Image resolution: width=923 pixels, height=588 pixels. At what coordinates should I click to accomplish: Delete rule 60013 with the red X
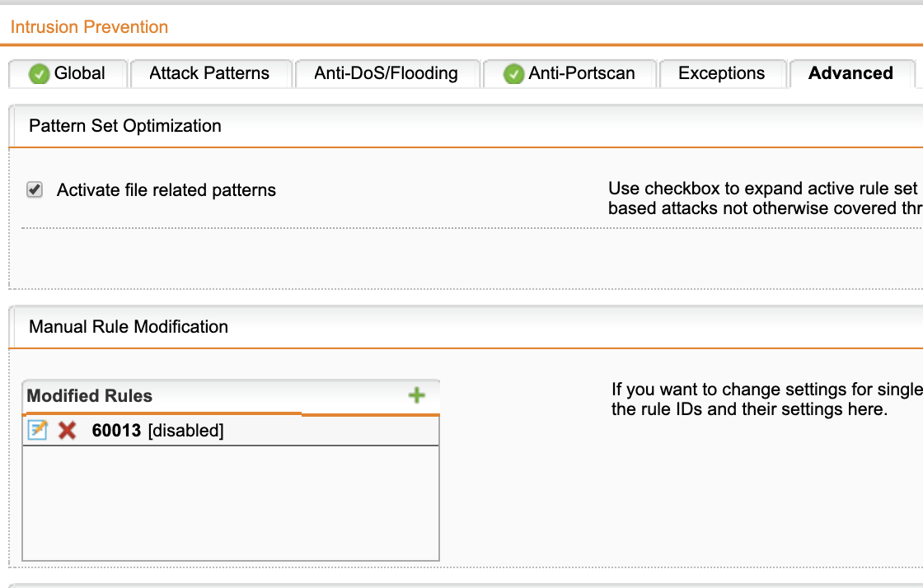[67, 431]
